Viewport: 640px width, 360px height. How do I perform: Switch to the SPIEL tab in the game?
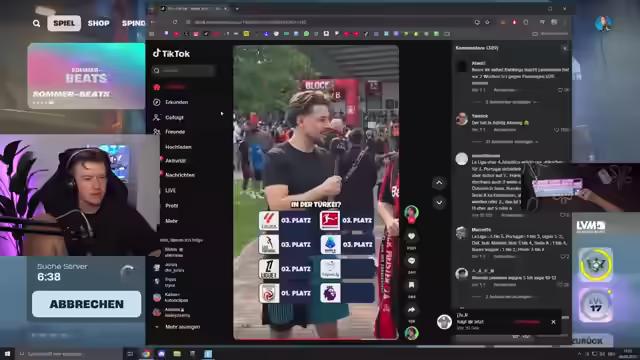64,23
